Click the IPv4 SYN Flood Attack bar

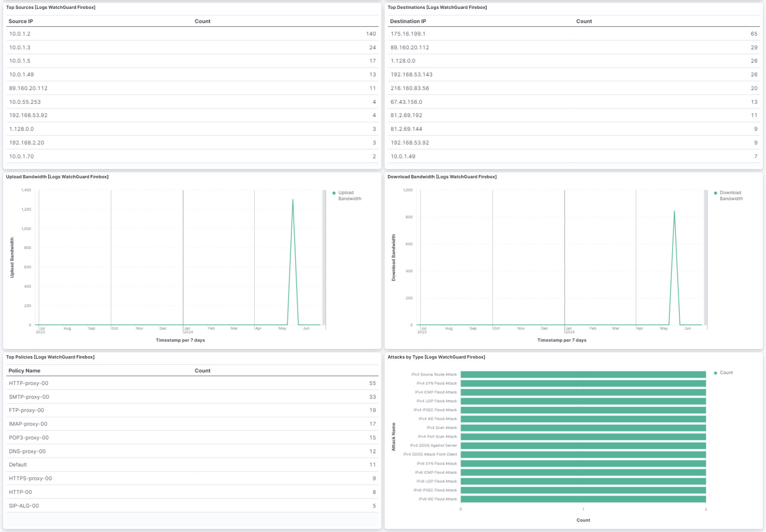coord(583,383)
